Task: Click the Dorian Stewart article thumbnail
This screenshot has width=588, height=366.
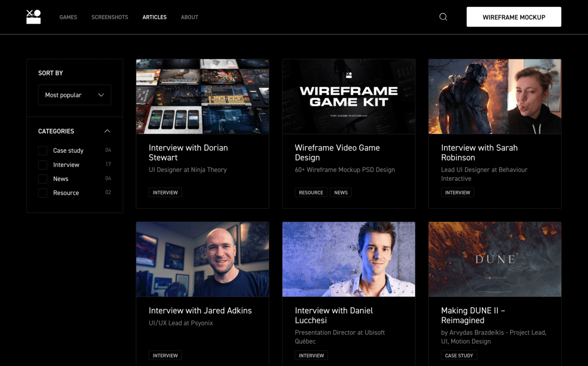Action: tap(202, 97)
